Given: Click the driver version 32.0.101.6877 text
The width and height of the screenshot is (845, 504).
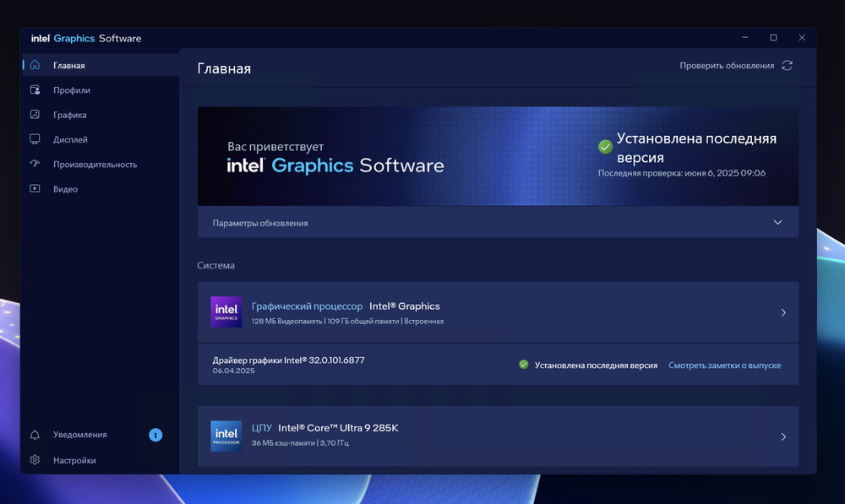Looking at the screenshot, I should point(336,360).
